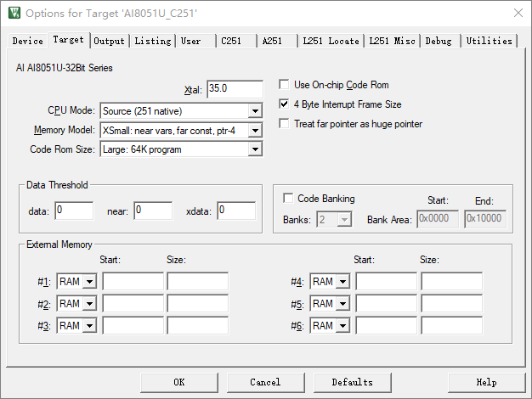The image size is (532, 399).
Task: Switch to L251 Locate tab
Action: (331, 41)
